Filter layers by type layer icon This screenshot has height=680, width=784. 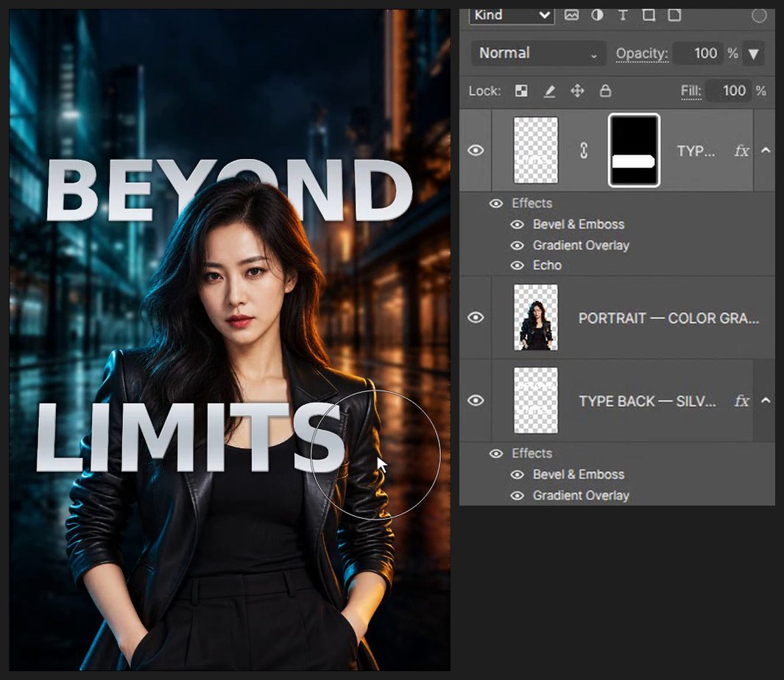point(623,15)
